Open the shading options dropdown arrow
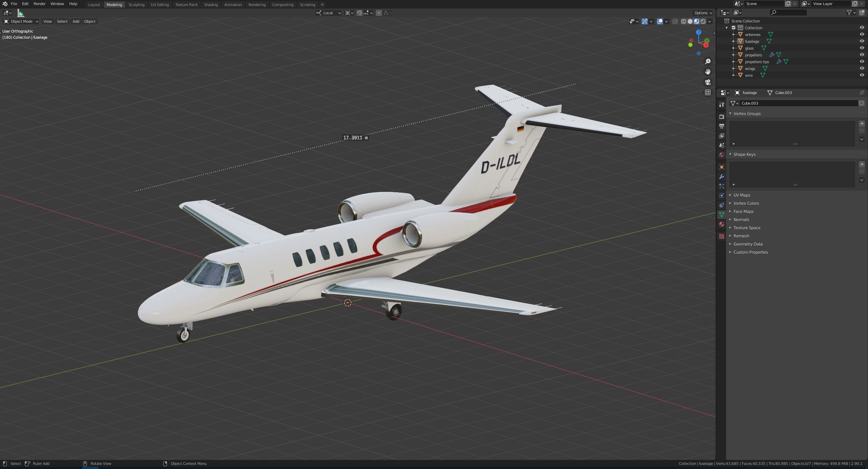Viewport: 868px width, 469px height. [709, 21]
